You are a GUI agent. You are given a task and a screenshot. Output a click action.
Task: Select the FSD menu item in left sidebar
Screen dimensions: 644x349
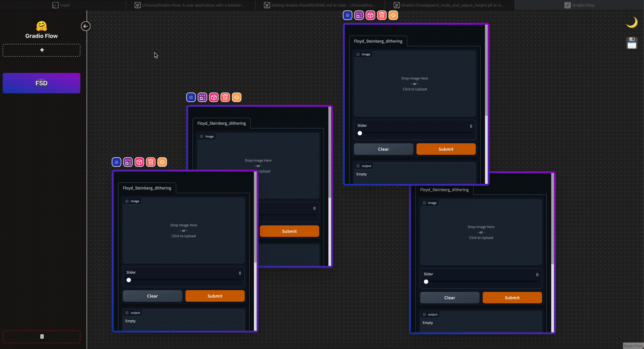(41, 83)
